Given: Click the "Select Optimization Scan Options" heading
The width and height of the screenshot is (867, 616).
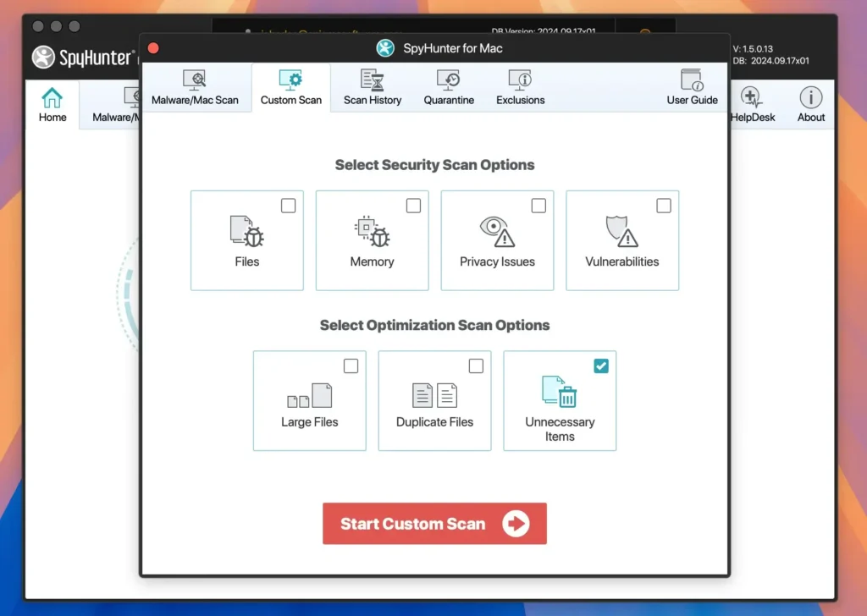Looking at the screenshot, I should pyautogui.click(x=434, y=325).
